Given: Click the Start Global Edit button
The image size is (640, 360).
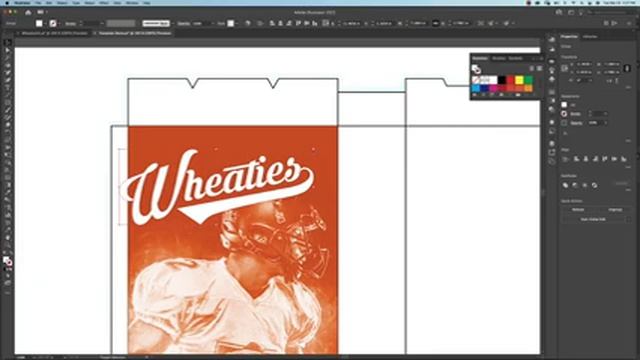Looking at the screenshot, I should click(593, 220).
